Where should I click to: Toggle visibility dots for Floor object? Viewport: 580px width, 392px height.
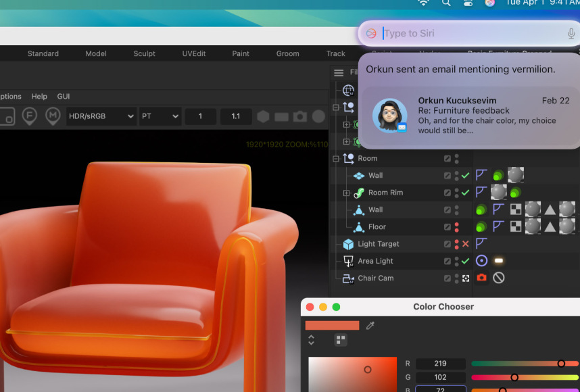click(457, 227)
